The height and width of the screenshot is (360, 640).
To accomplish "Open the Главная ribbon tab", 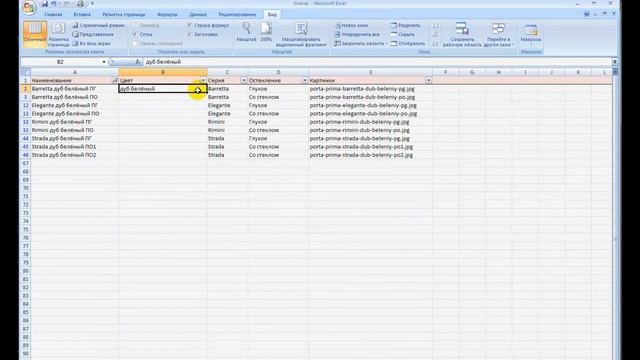I will [53, 14].
